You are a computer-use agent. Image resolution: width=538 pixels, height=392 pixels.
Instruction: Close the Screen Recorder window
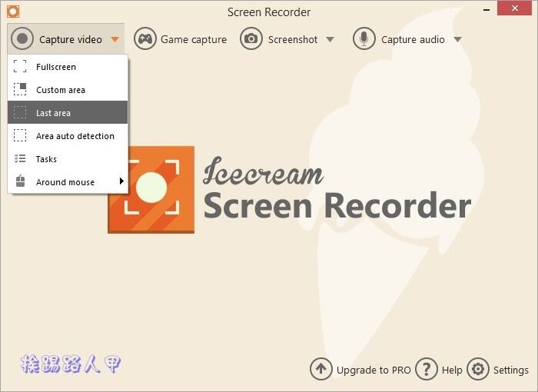pos(515,8)
